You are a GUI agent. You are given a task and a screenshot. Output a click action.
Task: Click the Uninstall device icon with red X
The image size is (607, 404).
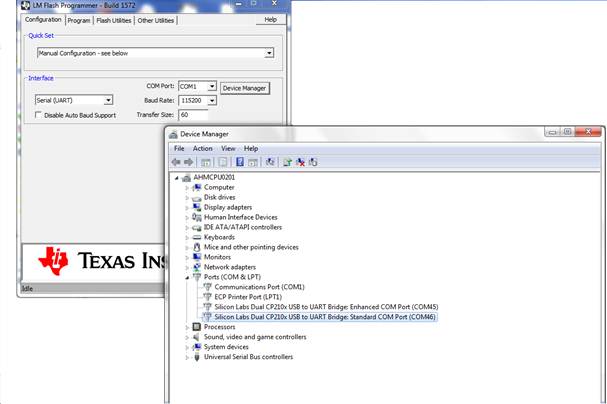pos(301,162)
